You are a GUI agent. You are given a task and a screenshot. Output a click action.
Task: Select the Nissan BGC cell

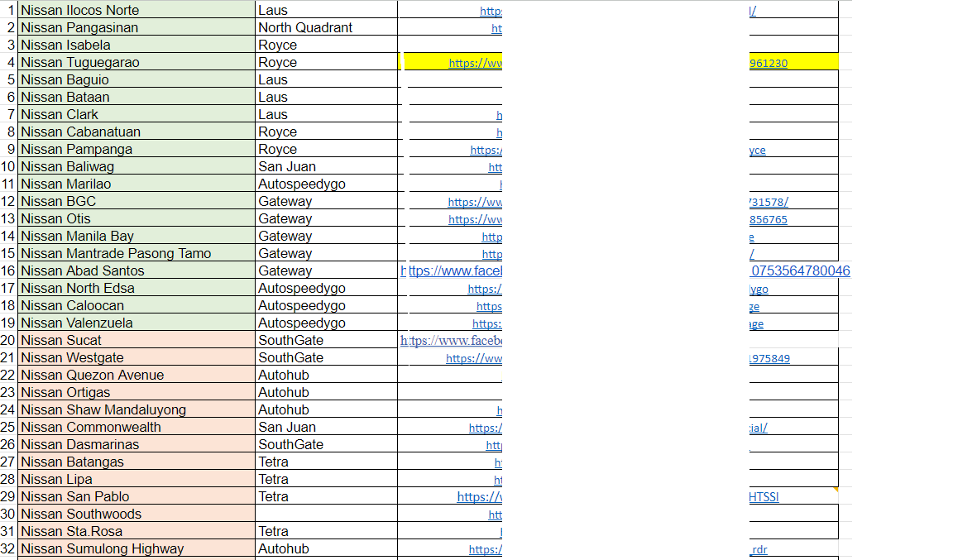coord(136,201)
